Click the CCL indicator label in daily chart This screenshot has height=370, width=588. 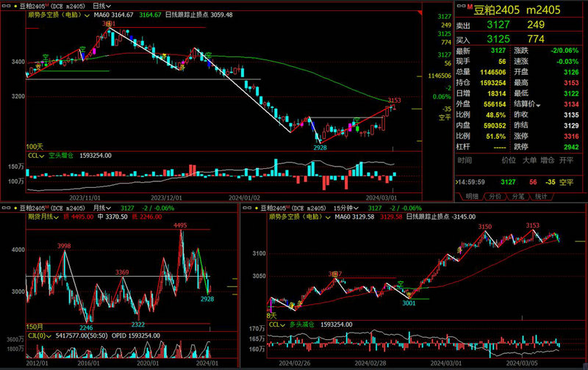tap(34, 156)
